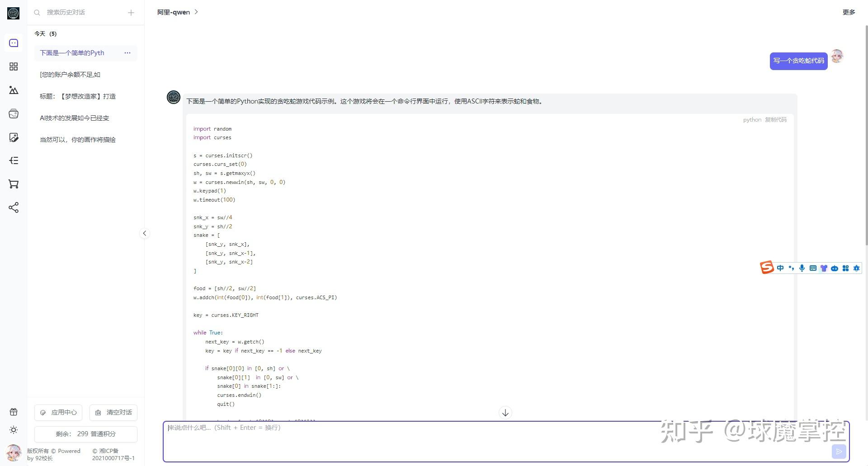Open the 更多 menu at top right
The height and width of the screenshot is (466, 868).
pyautogui.click(x=849, y=12)
